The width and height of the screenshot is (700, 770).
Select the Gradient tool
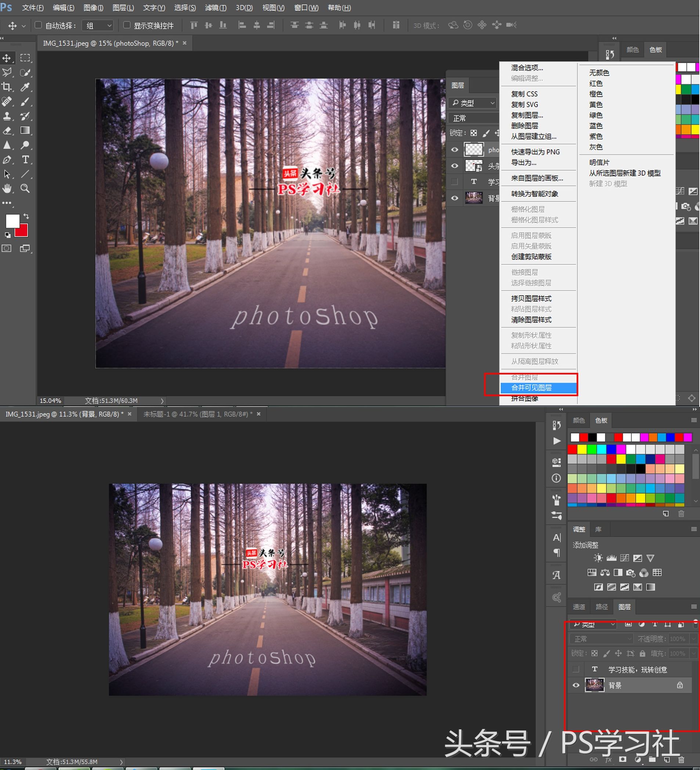(x=25, y=131)
